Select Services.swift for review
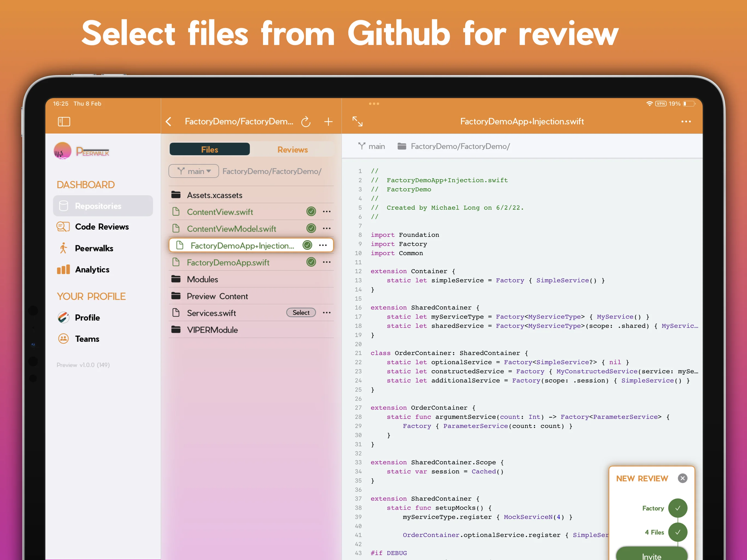This screenshot has width=747, height=560. 301,313
